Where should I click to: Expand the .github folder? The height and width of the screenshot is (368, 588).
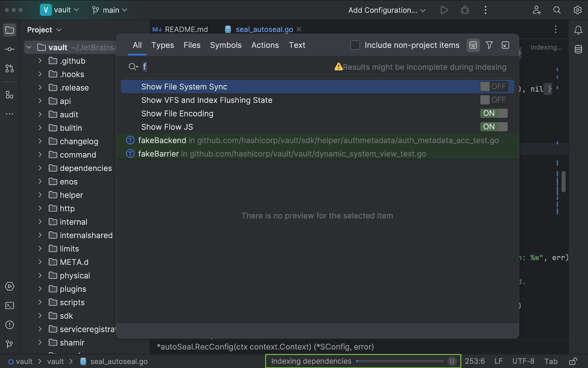point(40,61)
